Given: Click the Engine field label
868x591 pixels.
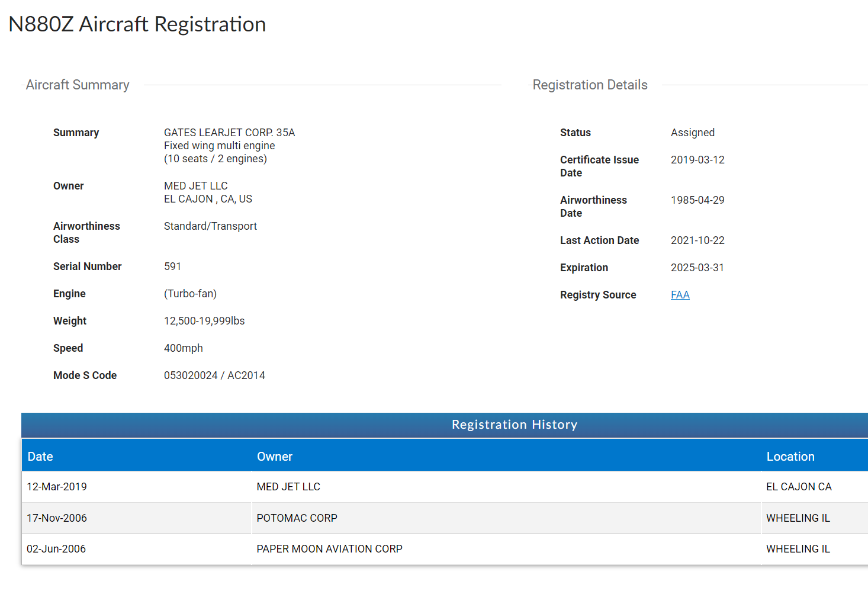Looking at the screenshot, I should coord(69,294).
